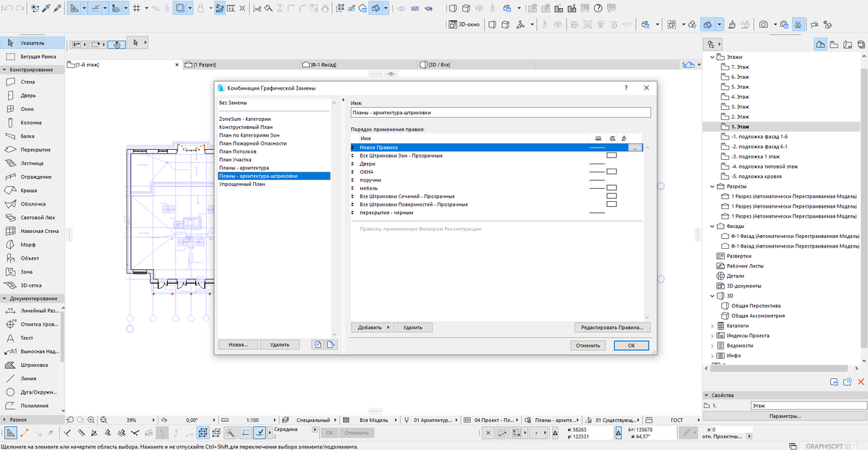
Task: Confirm the dialog with OK
Action: click(x=631, y=345)
